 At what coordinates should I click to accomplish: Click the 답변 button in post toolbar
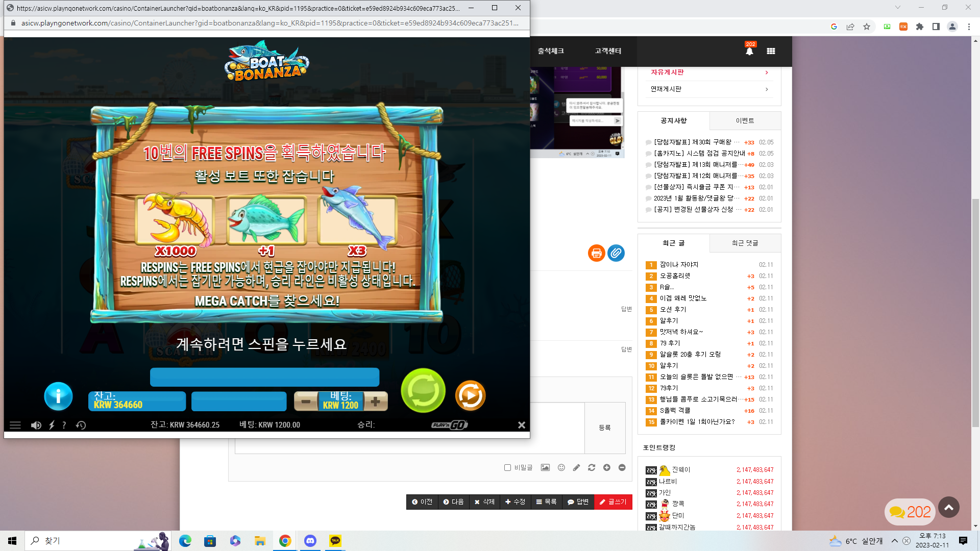[578, 502]
